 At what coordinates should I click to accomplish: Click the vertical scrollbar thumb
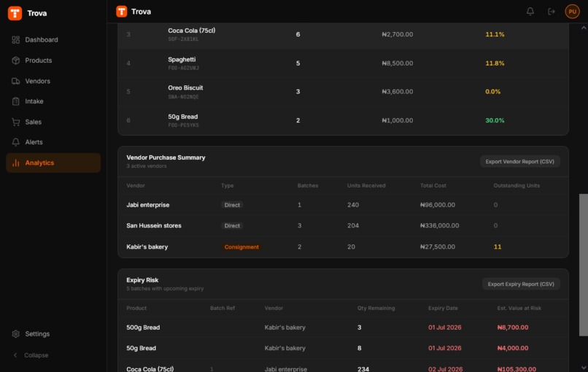point(584,265)
